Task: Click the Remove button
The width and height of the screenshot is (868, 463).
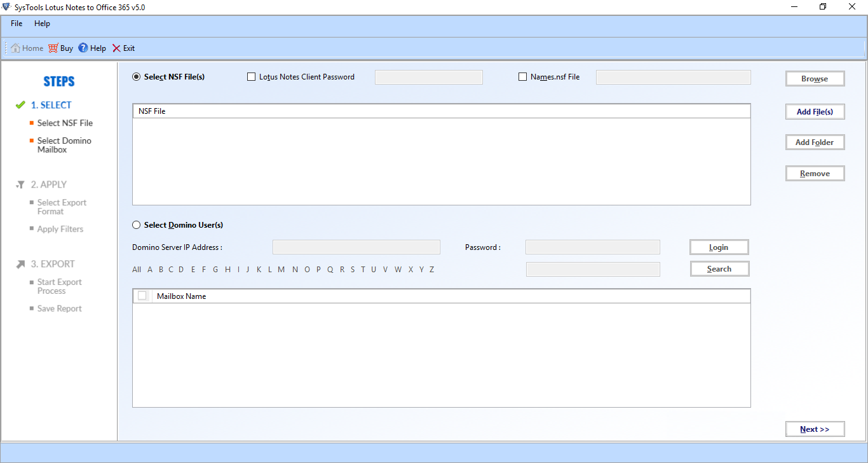Action: [x=815, y=174]
